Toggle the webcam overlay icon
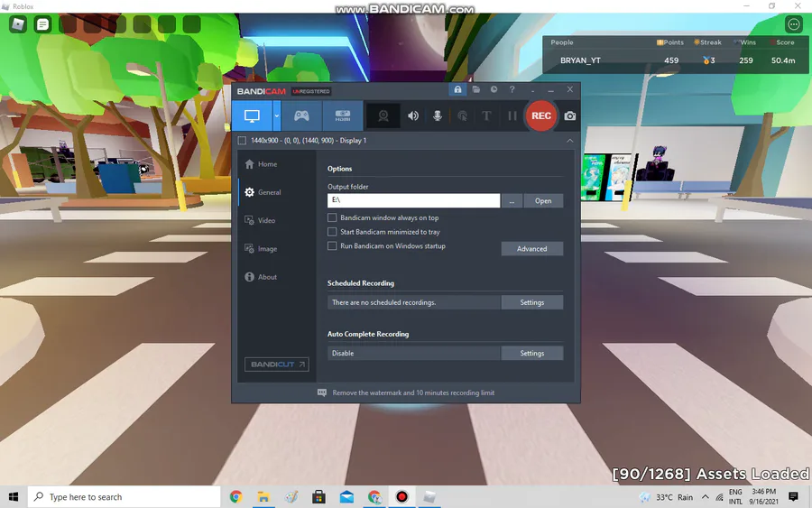This screenshot has height=508, width=812. [x=383, y=116]
